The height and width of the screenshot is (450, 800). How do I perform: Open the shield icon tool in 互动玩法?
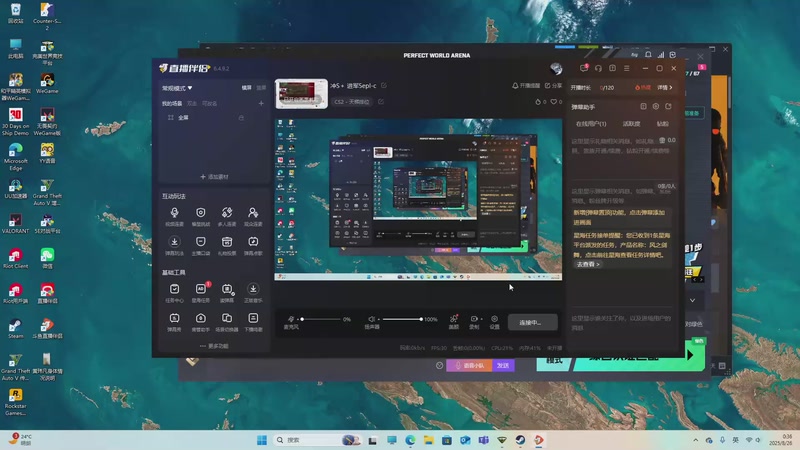click(x=201, y=216)
